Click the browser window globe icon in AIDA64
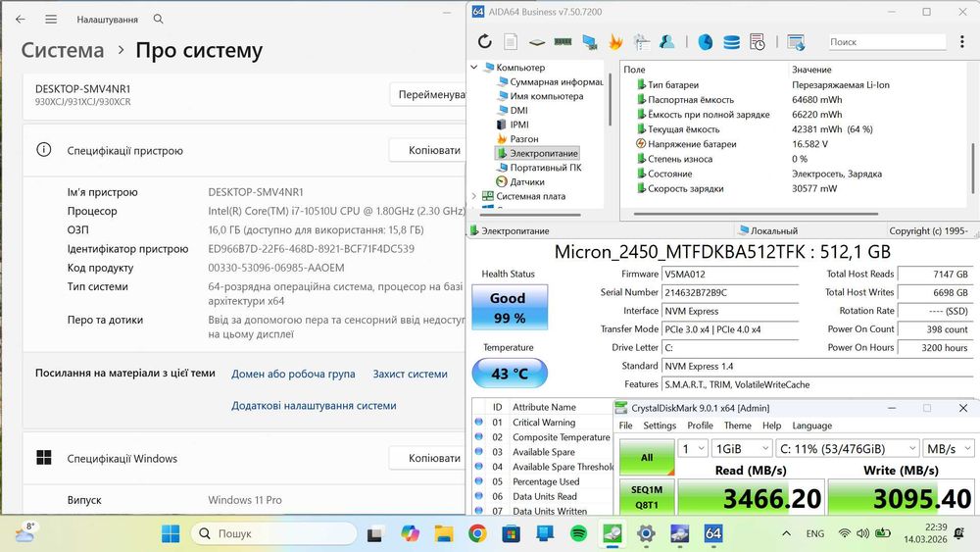980x552 pixels. (x=796, y=42)
